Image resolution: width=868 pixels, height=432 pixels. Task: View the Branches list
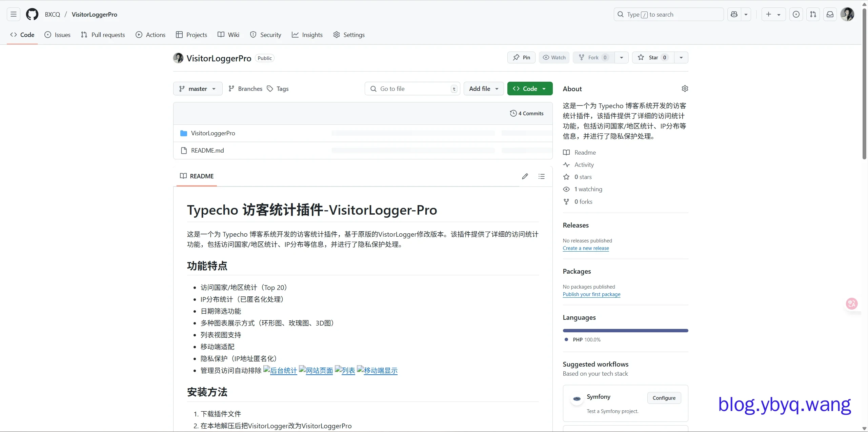click(x=245, y=89)
